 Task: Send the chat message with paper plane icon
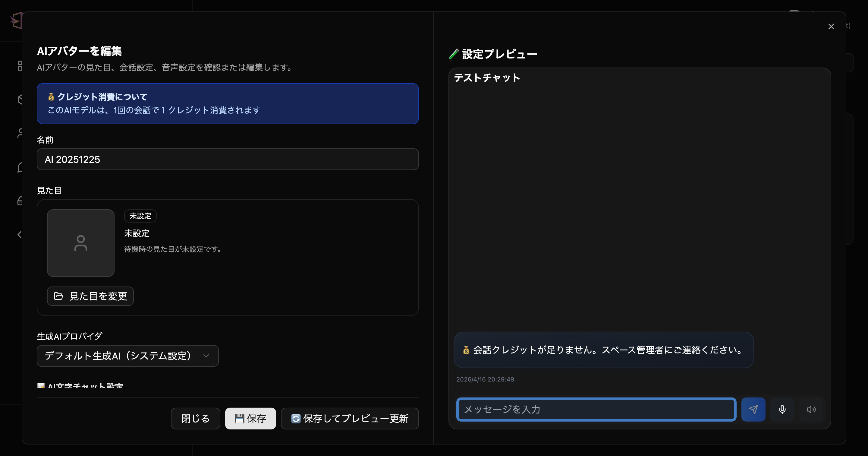tap(753, 409)
